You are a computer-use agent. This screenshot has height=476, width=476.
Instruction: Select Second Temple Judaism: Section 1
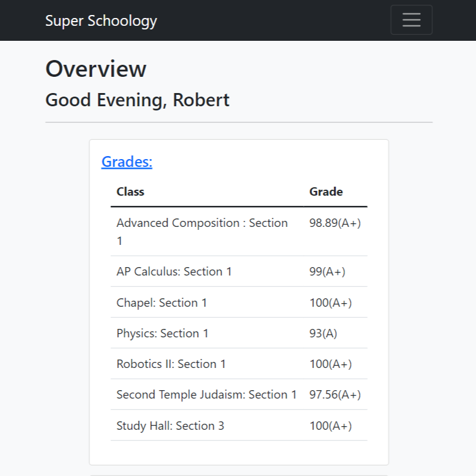[206, 394]
